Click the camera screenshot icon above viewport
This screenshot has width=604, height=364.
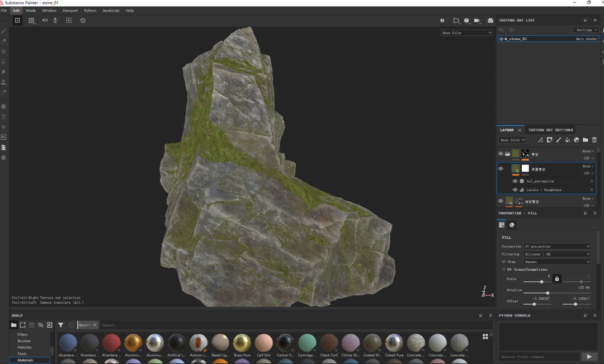point(490,21)
